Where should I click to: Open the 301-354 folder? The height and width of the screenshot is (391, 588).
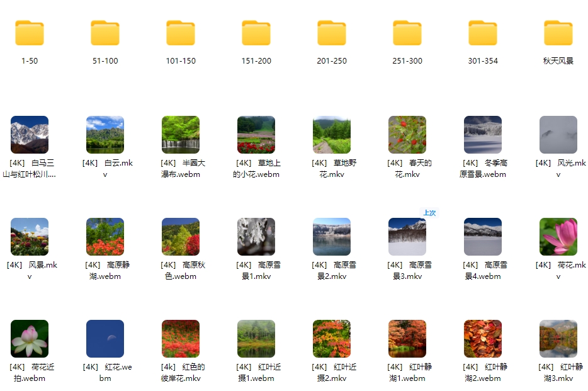pos(483,33)
